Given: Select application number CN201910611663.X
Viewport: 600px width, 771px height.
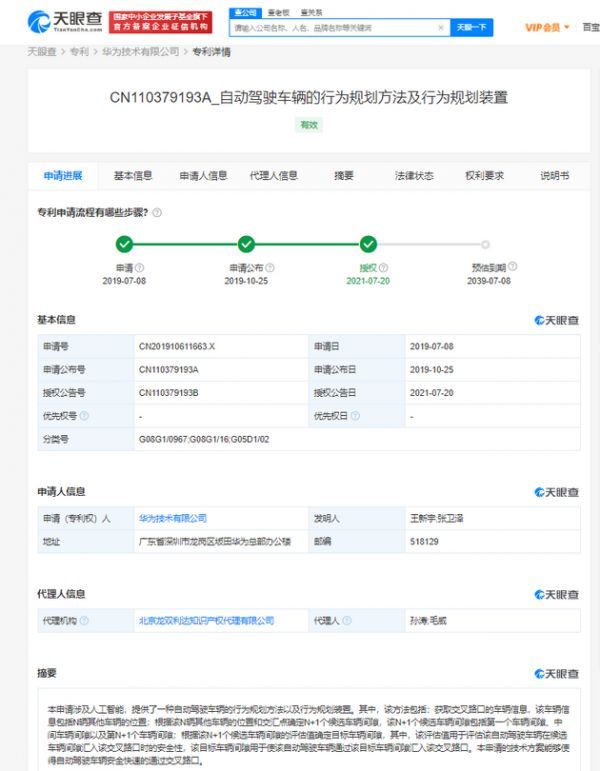Looking at the screenshot, I should coord(177,347).
